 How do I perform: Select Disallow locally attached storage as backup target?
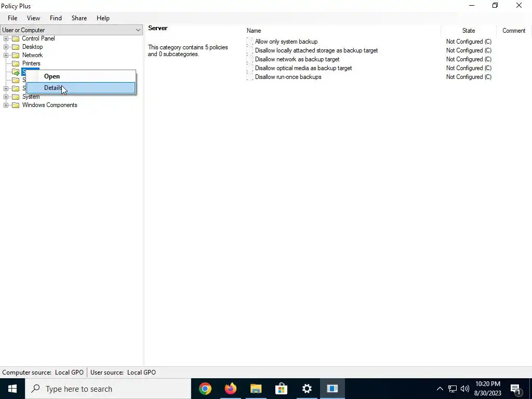point(316,50)
